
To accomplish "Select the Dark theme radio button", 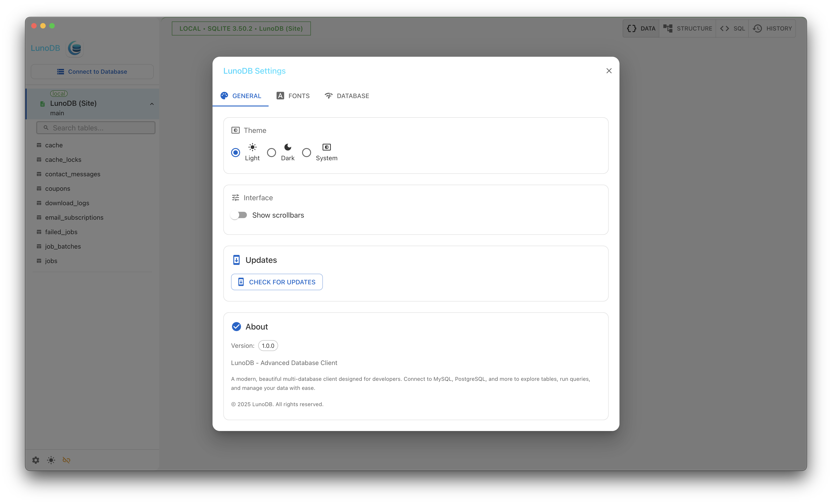I will pyautogui.click(x=272, y=153).
